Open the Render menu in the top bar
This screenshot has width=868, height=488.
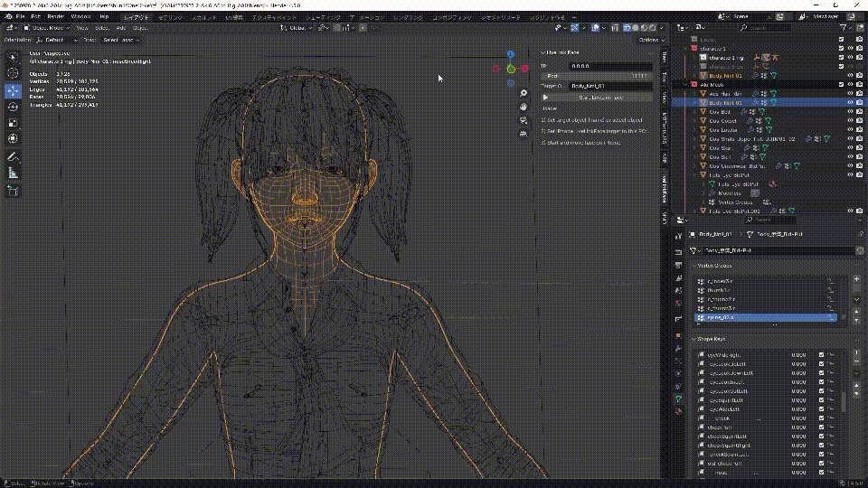coord(55,16)
